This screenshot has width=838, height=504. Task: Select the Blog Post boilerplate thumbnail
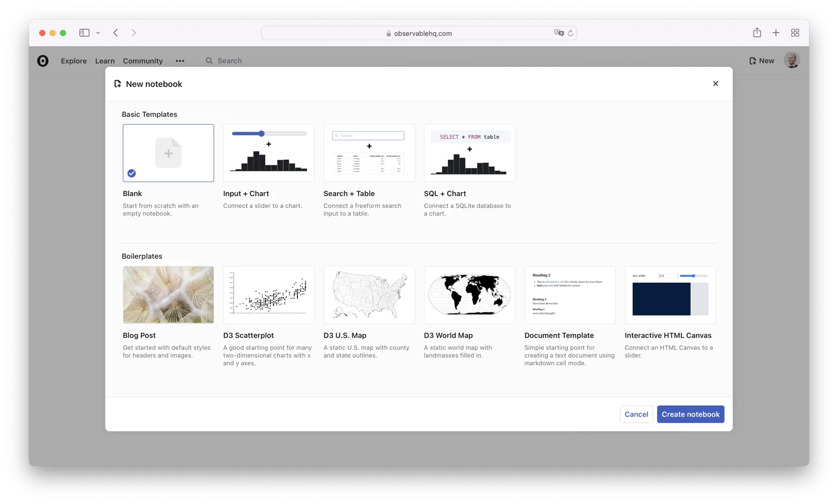(x=168, y=295)
